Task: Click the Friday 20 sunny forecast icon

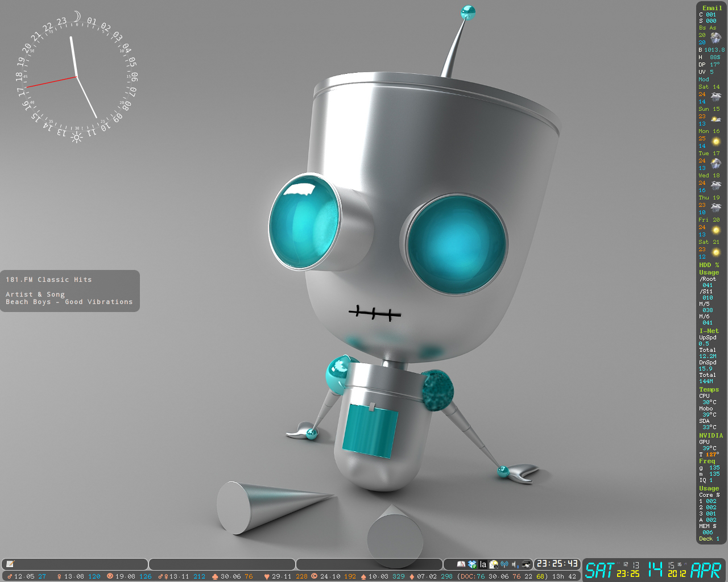Action: click(x=716, y=230)
